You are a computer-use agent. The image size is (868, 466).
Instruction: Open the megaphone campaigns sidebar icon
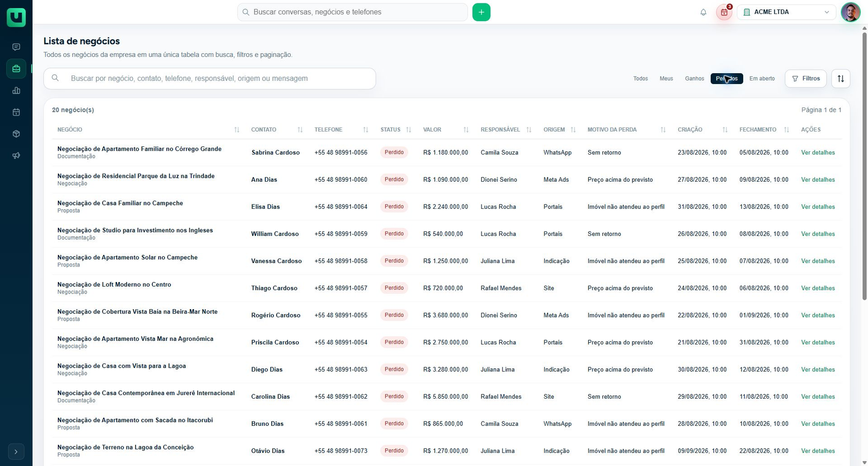(x=16, y=156)
